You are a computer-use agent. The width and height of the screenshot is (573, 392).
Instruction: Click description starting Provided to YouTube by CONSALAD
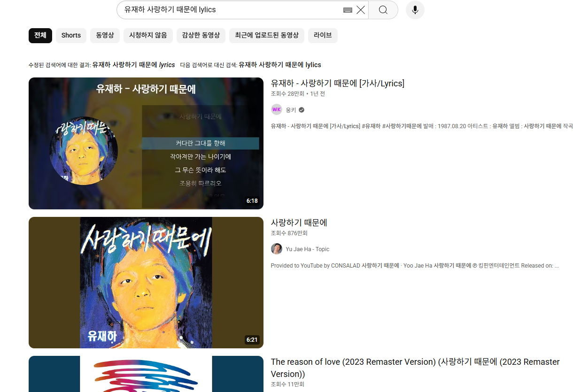click(x=415, y=266)
